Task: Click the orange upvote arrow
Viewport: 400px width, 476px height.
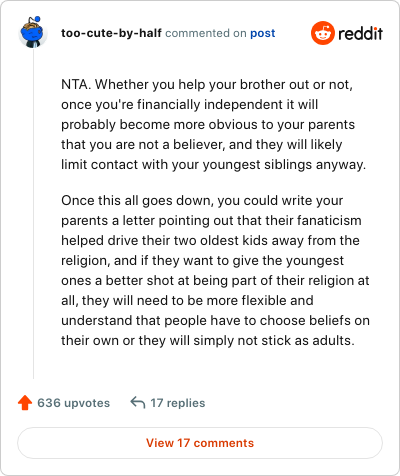Action: tap(25, 403)
